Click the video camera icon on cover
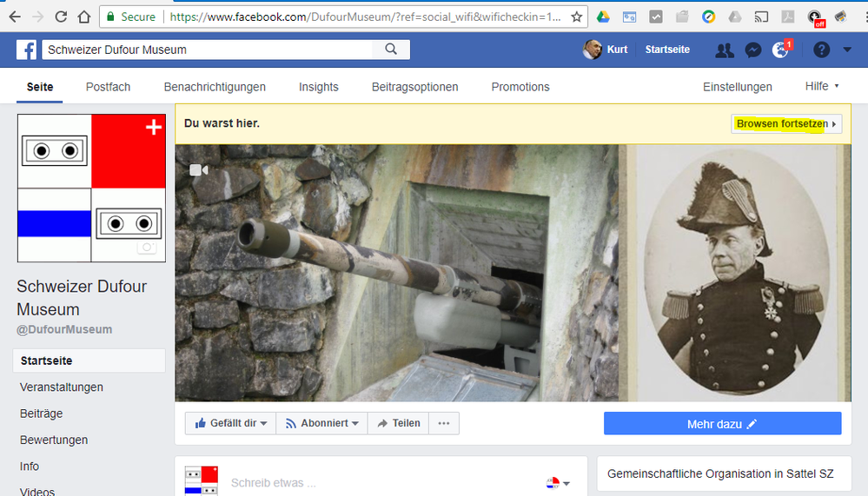This screenshot has width=868, height=496. tap(198, 170)
